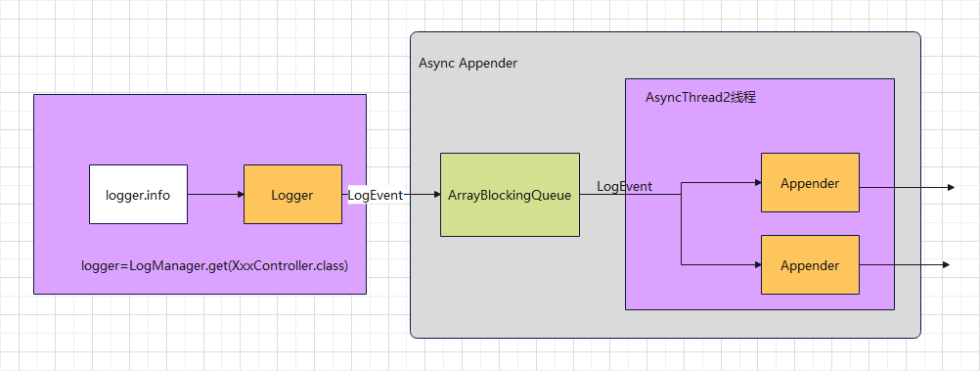
Task: Select the LogEvent label beside Logger
Action: [x=376, y=195]
